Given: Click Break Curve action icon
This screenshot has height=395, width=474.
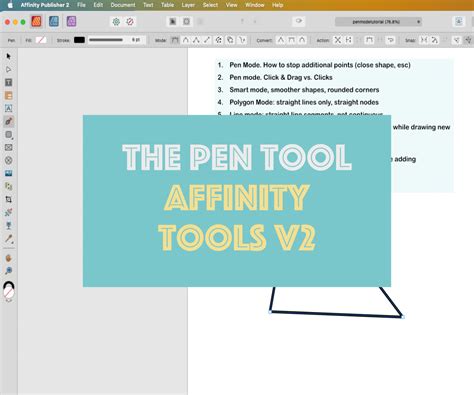Looking at the screenshot, I should 338,40.
